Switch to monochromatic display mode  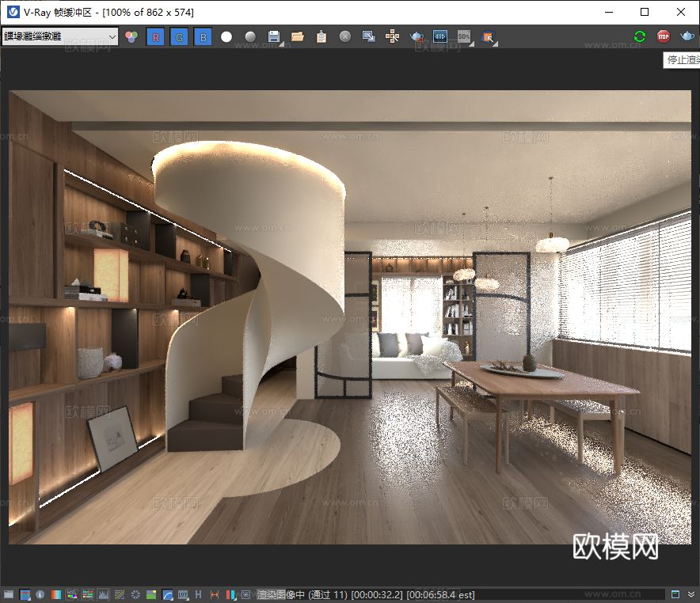pyautogui.click(x=249, y=36)
